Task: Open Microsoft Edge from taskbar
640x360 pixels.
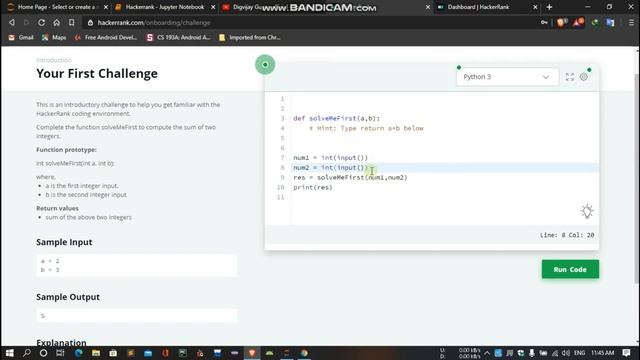Action: click(78, 353)
